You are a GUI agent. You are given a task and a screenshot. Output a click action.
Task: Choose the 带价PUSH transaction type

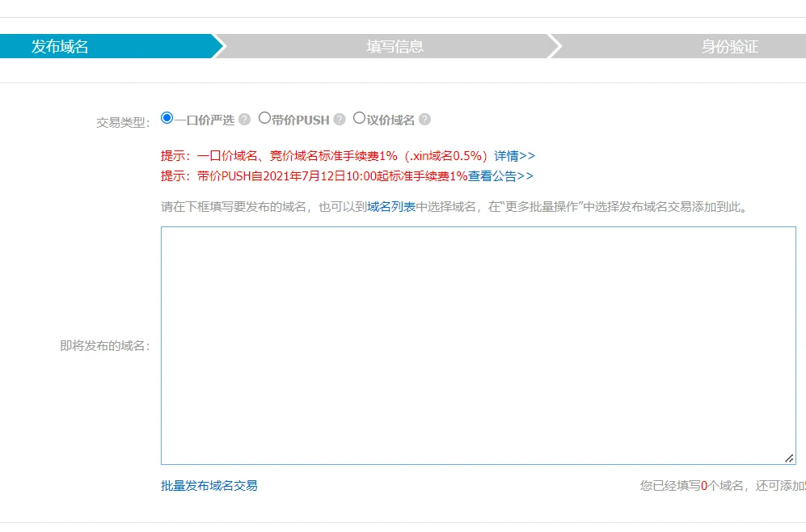point(264,118)
